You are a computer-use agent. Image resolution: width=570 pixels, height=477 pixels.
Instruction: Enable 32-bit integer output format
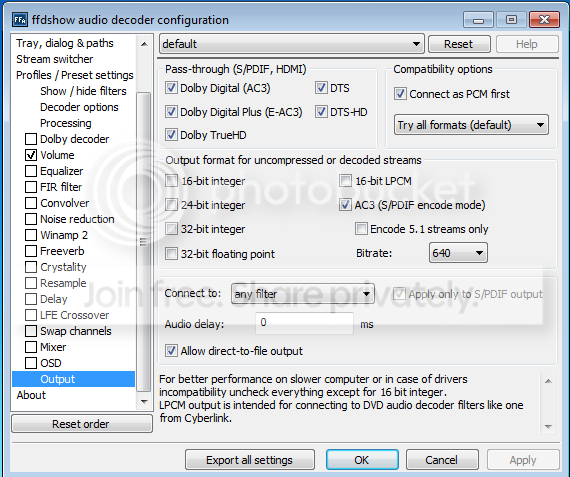click(x=171, y=229)
